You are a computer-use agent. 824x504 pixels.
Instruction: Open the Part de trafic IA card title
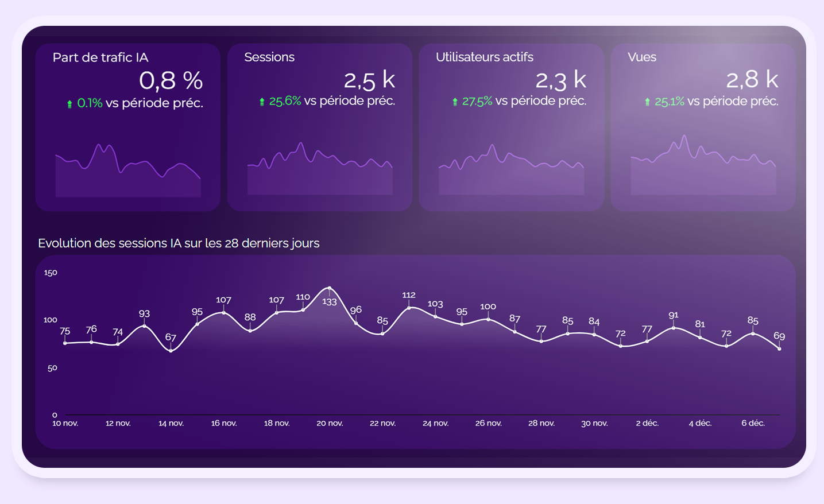point(100,57)
